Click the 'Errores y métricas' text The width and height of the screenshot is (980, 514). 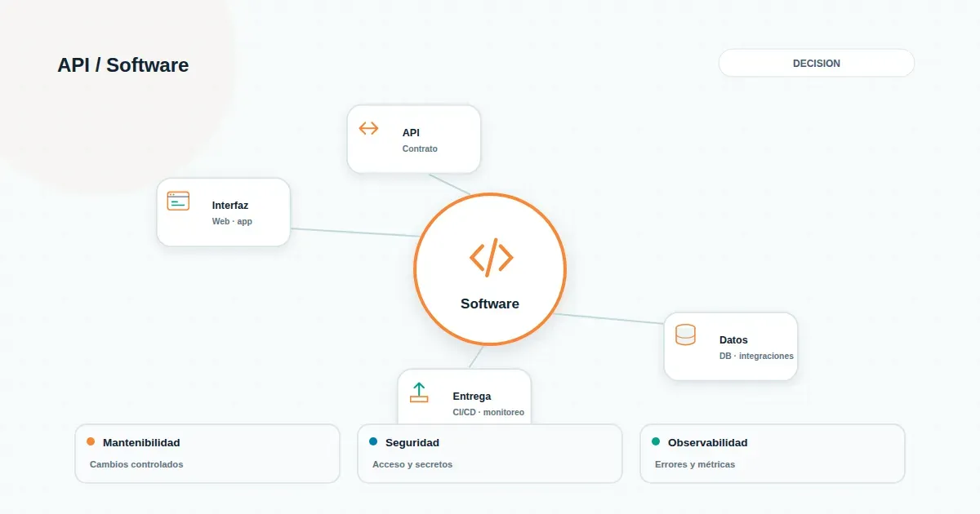695,464
